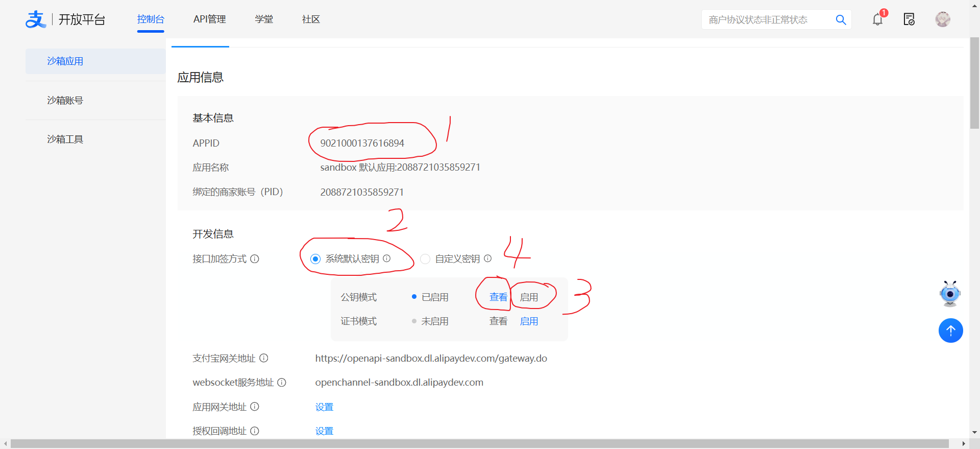This screenshot has width=980, height=449.
Task: Click the 应用信息 heading
Action: pyautogui.click(x=200, y=77)
